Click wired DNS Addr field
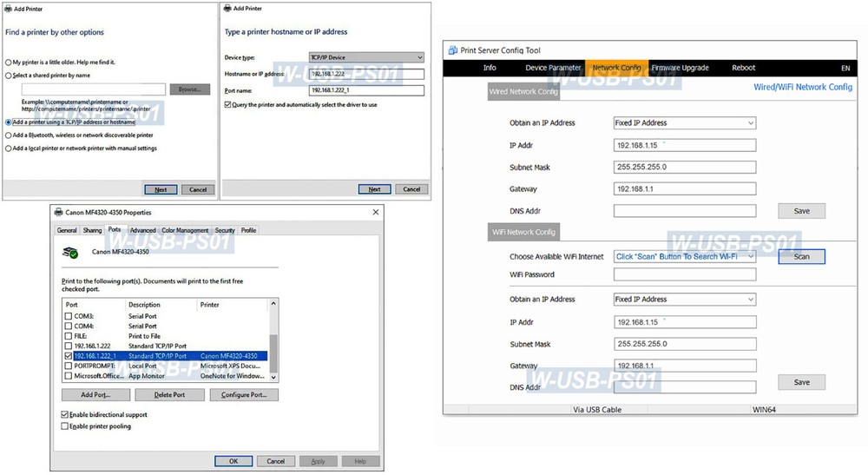This screenshot has height=475, width=868. point(685,211)
